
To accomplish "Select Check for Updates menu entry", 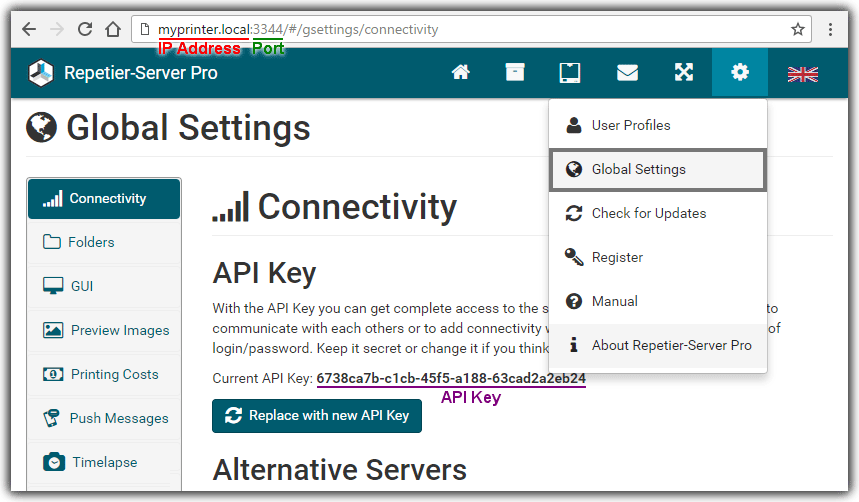I will [x=658, y=213].
